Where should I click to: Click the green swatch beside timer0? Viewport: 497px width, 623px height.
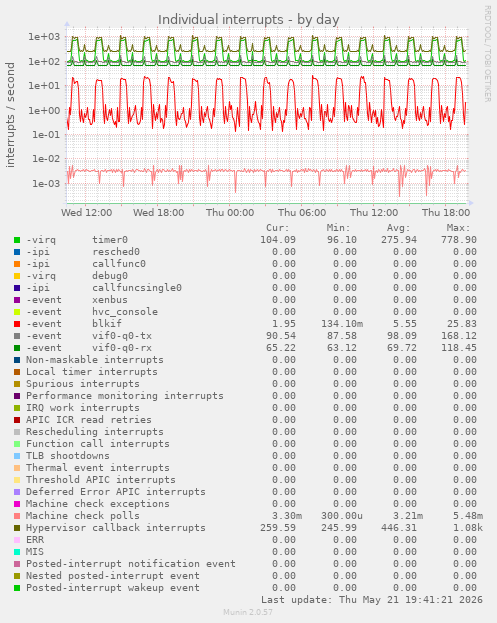[x=17, y=240]
